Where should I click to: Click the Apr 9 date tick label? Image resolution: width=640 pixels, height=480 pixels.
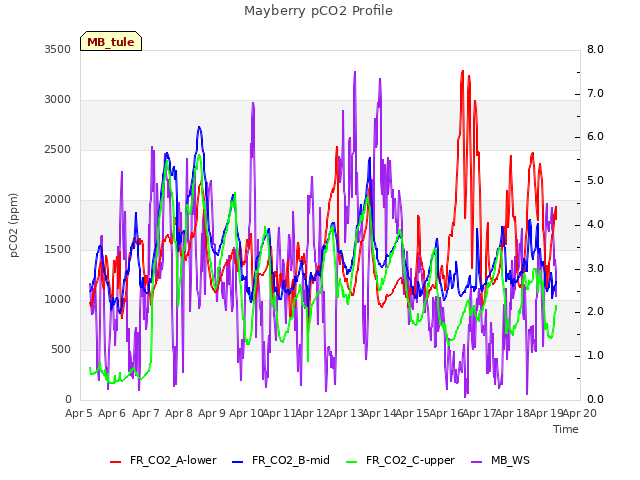point(212,413)
